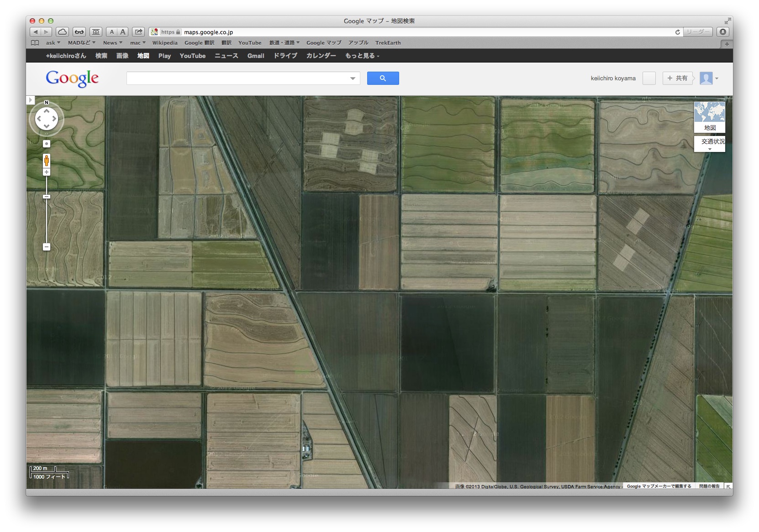Reload the page with refresh icon
This screenshot has height=532, width=759.
point(678,32)
